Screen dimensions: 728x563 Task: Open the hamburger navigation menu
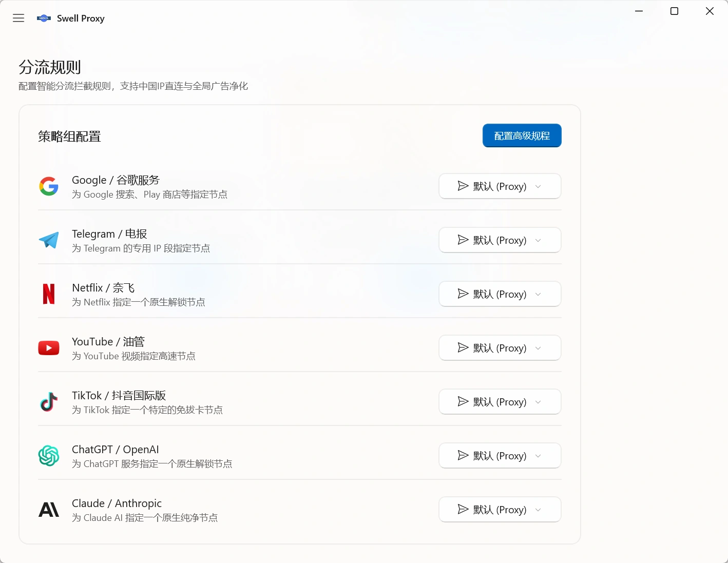[18, 18]
